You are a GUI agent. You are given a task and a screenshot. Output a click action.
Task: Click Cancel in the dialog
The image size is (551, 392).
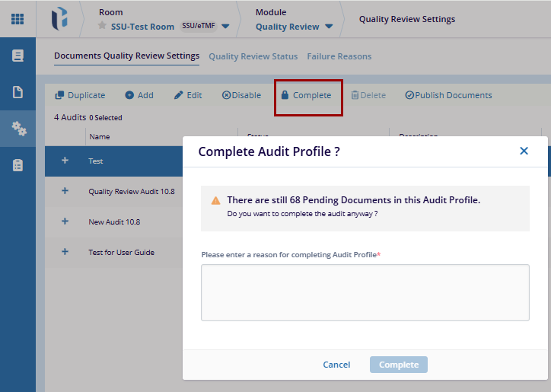tap(336, 365)
